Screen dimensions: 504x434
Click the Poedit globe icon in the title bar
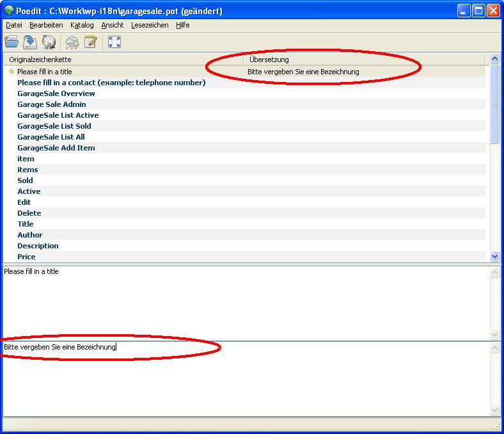[8, 11]
